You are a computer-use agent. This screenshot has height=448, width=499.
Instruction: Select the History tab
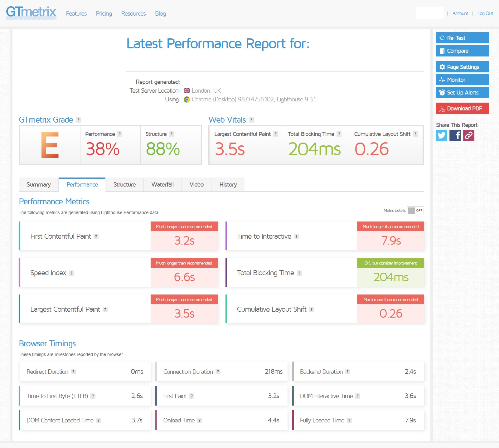click(228, 184)
